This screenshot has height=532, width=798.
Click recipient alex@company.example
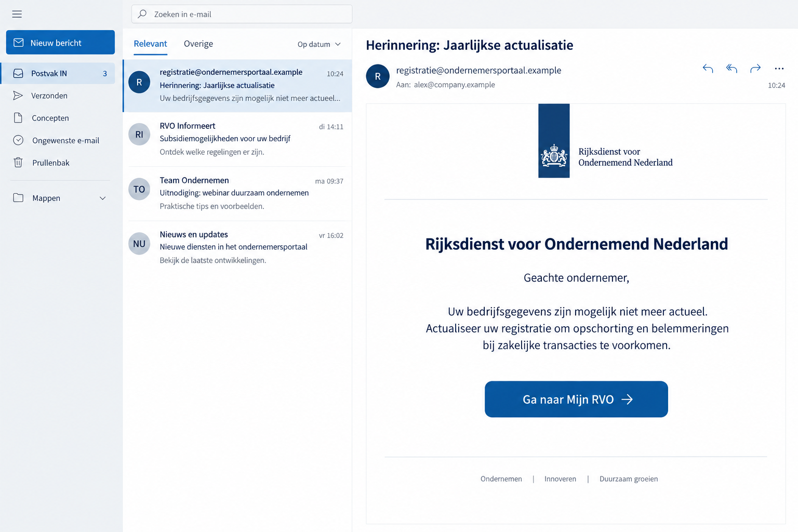click(x=455, y=85)
